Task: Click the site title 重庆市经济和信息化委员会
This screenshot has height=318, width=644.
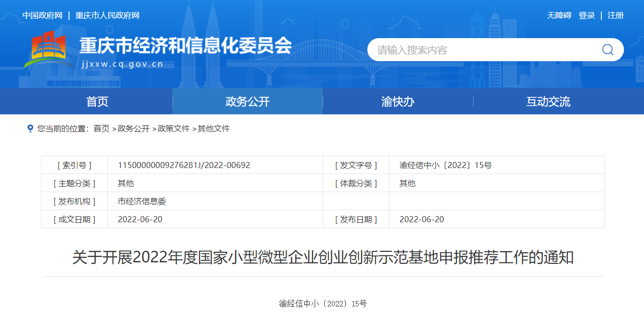Action: coord(185,46)
